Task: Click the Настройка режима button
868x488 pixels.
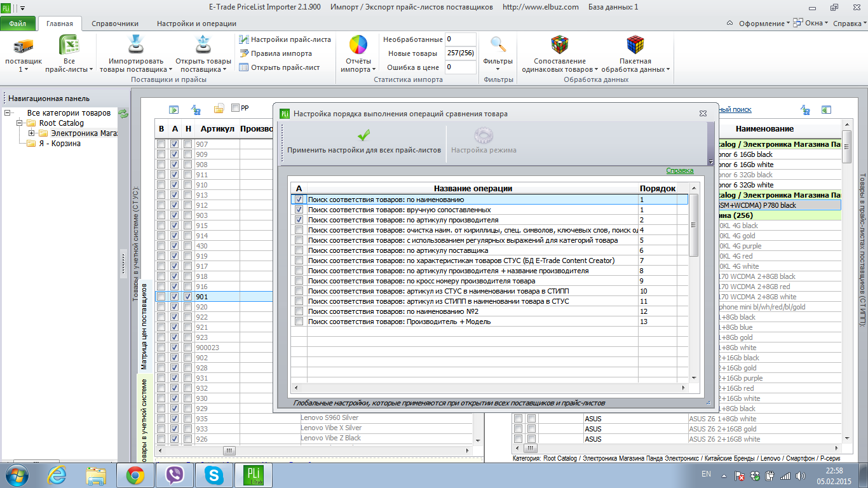Action: click(484, 140)
